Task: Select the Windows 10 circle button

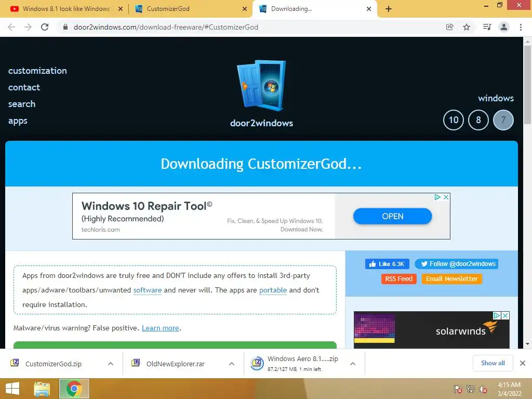Action: (453, 120)
